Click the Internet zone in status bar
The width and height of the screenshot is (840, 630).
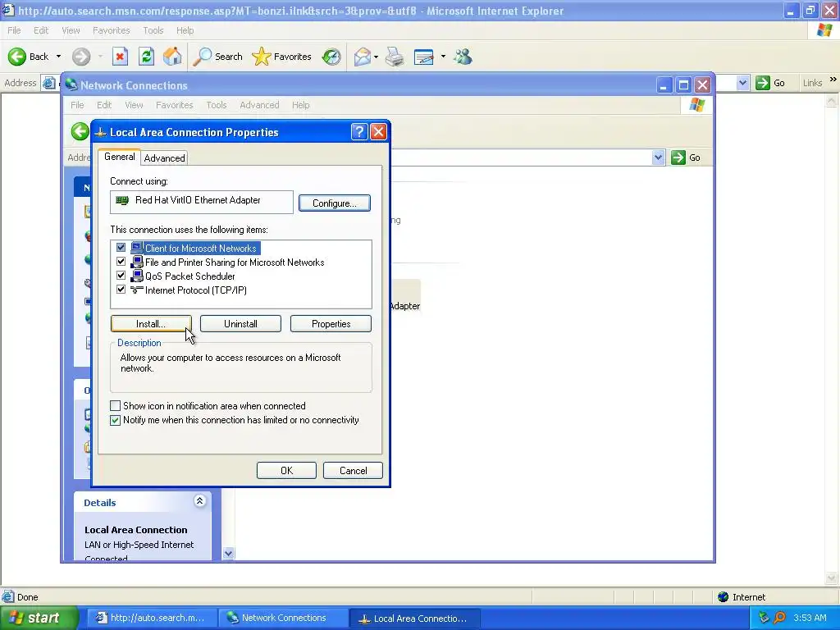[x=742, y=597]
